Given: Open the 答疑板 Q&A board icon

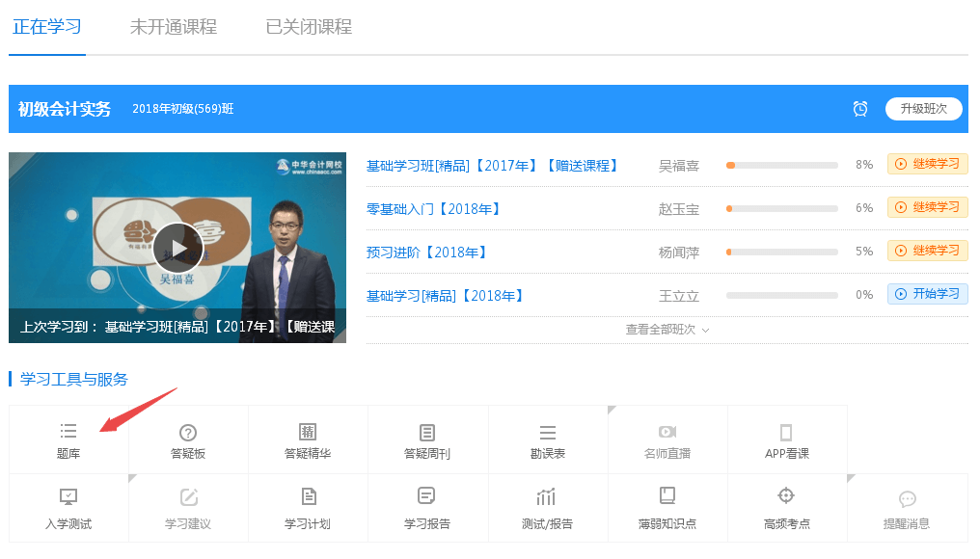Looking at the screenshot, I should [188, 433].
